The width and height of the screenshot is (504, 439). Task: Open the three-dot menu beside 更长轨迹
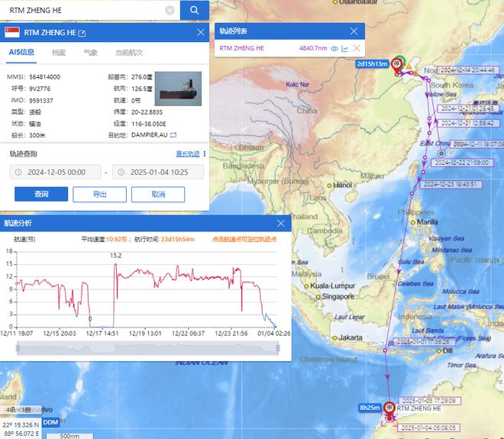205,153
